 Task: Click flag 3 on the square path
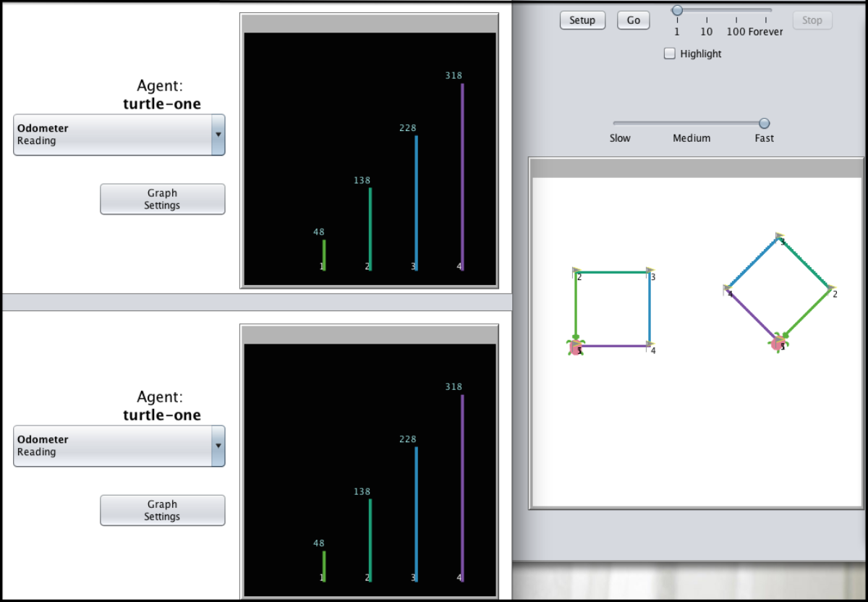click(650, 272)
